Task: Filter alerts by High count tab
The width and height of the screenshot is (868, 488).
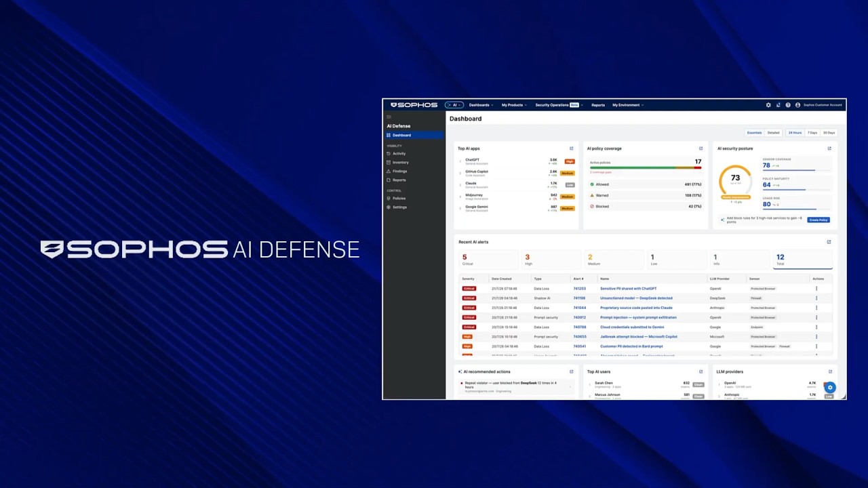Action: [551, 260]
